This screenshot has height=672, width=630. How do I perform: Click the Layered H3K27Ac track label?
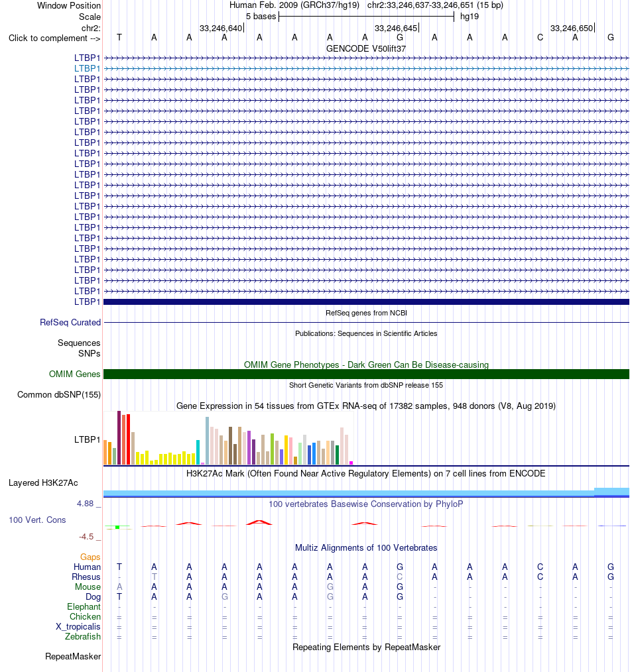pos(43,483)
